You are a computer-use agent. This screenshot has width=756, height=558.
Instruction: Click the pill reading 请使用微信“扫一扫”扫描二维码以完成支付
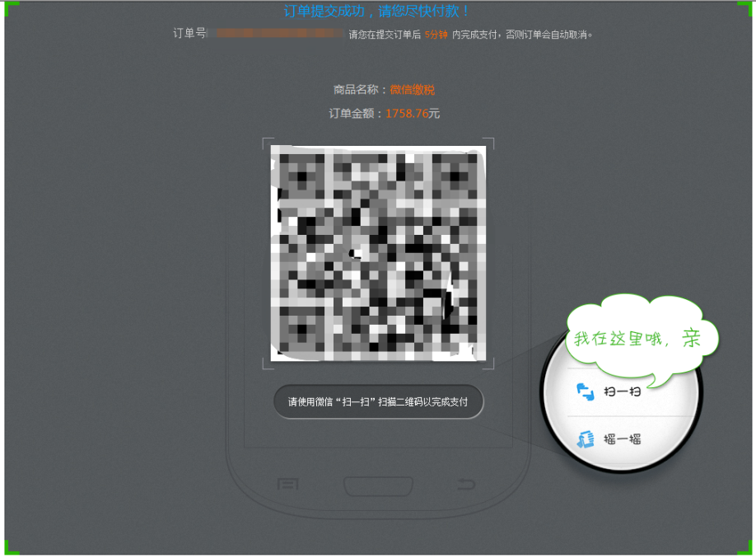click(379, 401)
